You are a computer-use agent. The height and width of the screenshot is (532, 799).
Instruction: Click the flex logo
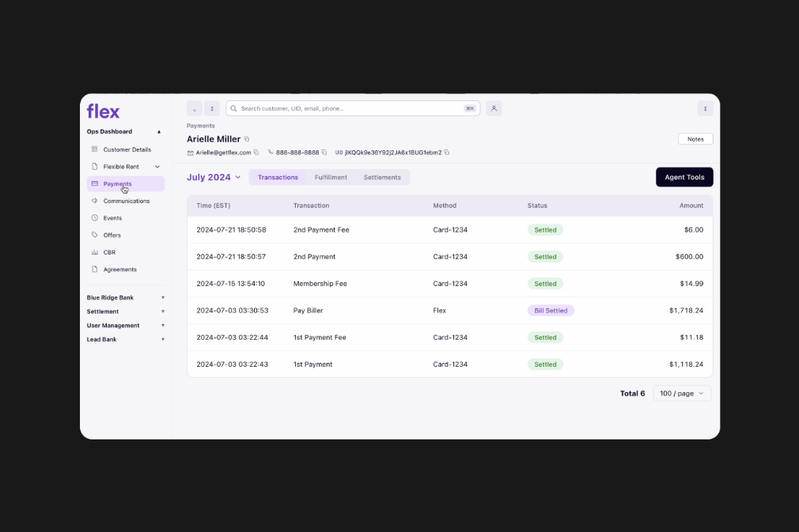[103, 111]
